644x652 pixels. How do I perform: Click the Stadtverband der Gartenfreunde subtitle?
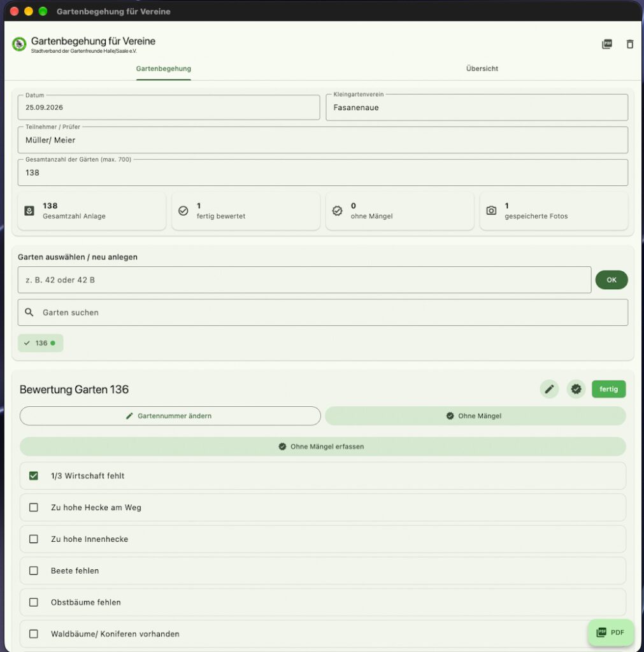[83, 51]
